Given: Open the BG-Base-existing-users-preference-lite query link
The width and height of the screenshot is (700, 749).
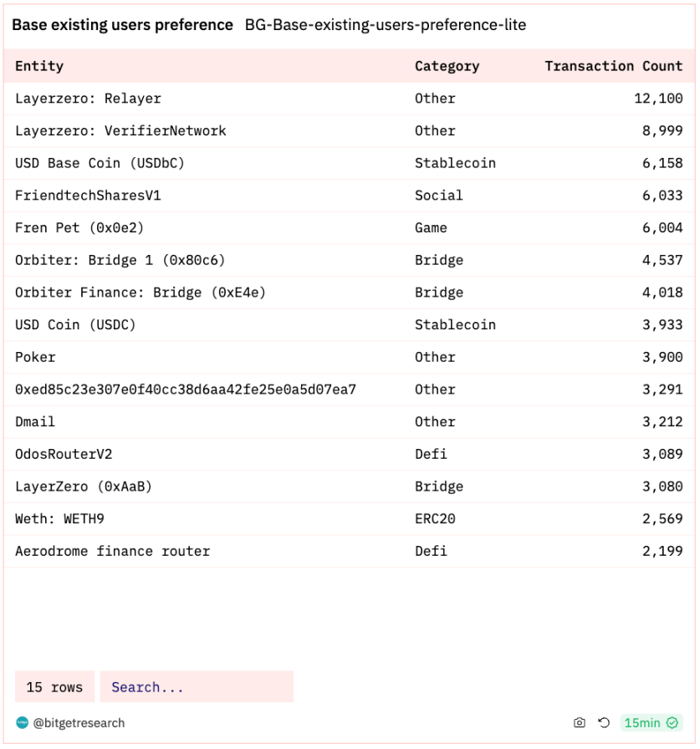Looking at the screenshot, I should (385, 25).
